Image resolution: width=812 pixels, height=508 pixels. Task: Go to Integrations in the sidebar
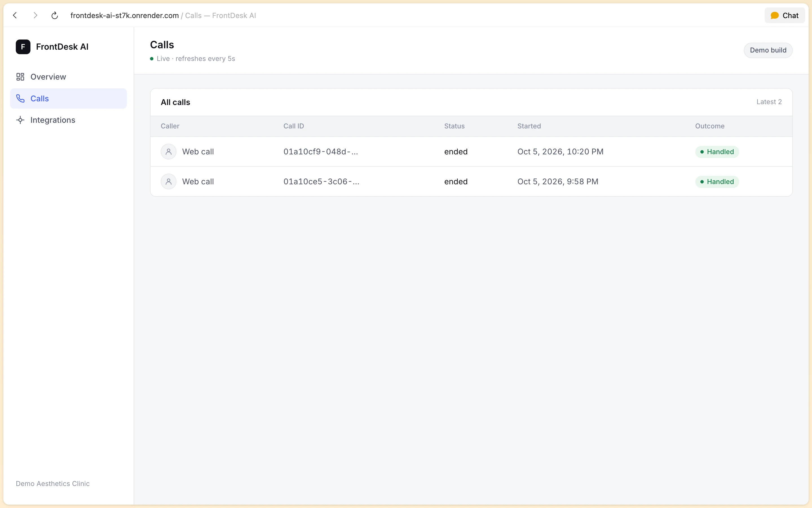pyautogui.click(x=69, y=120)
